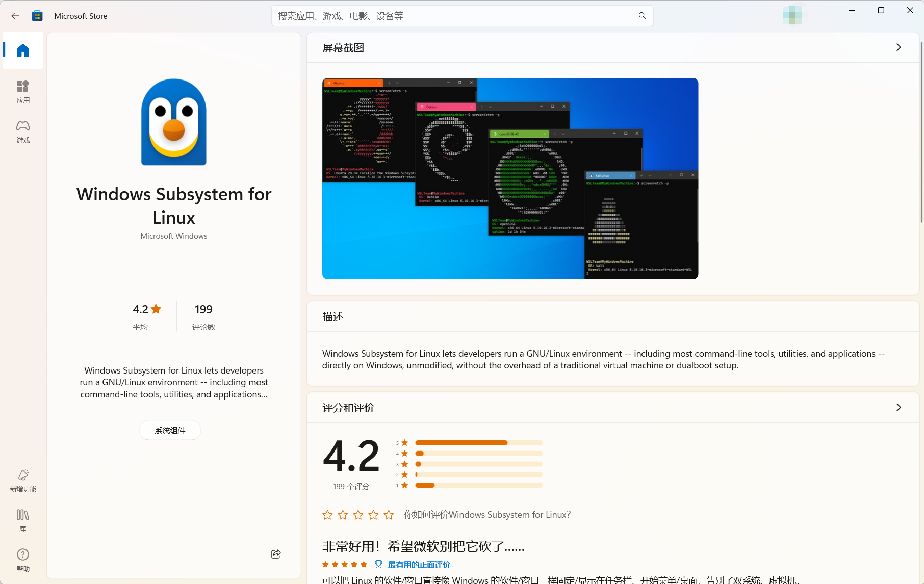The height and width of the screenshot is (584, 924).
Task: Click the back arrow in the title bar
Action: point(15,16)
